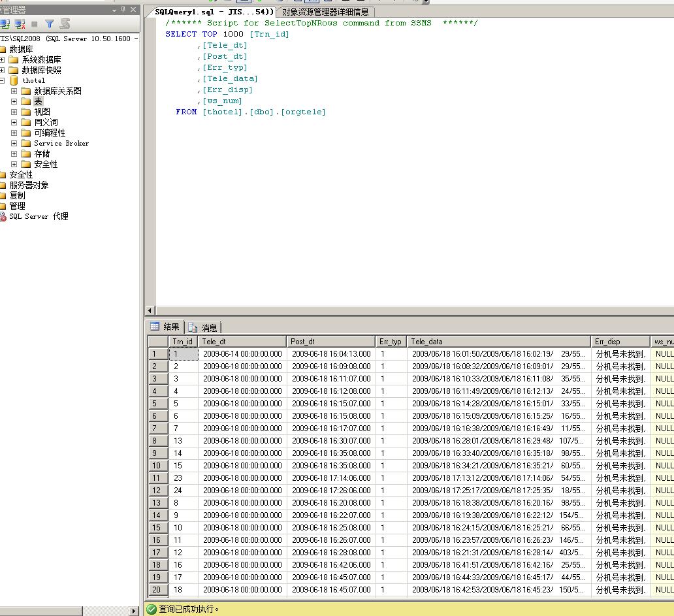Viewport: 674px width, 616px height.
Task: Click the green success check icon in status bar
Action: [152, 609]
